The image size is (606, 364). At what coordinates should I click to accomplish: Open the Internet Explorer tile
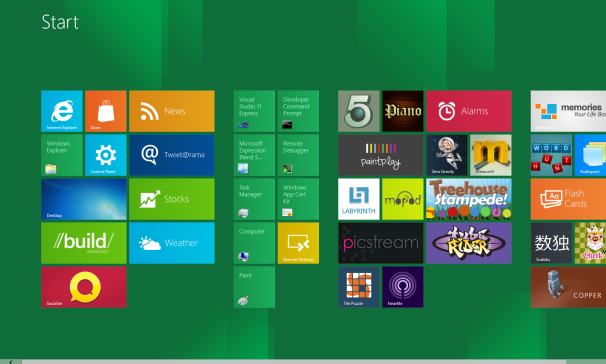click(62, 111)
